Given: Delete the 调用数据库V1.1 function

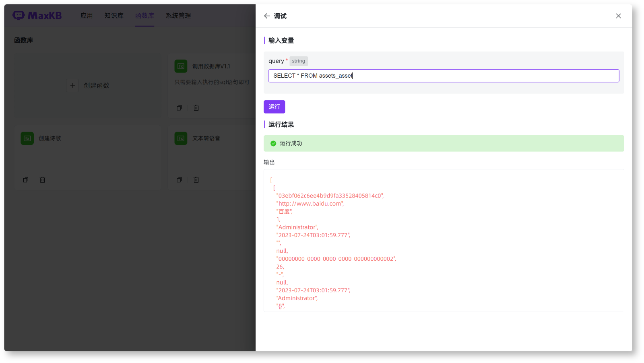Looking at the screenshot, I should tap(196, 107).
